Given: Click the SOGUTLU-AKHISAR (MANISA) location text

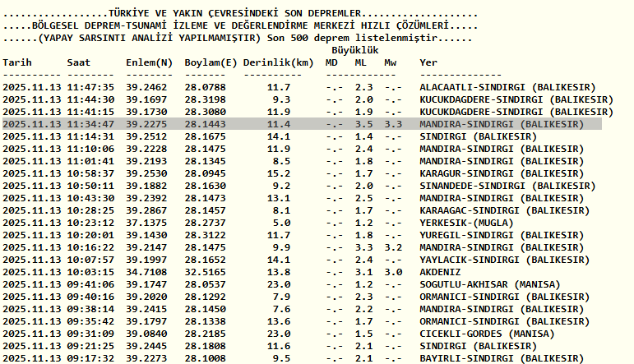Looking at the screenshot, I should [x=489, y=284].
